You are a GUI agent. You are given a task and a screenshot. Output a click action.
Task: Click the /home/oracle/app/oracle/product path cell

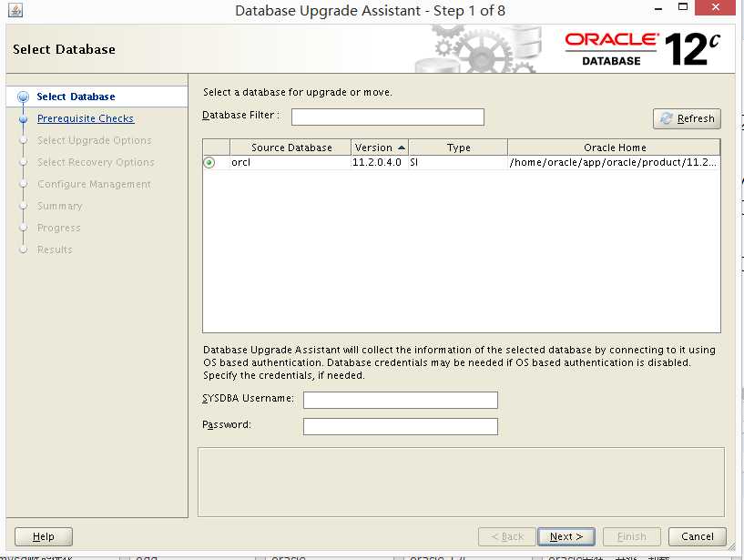click(x=614, y=162)
